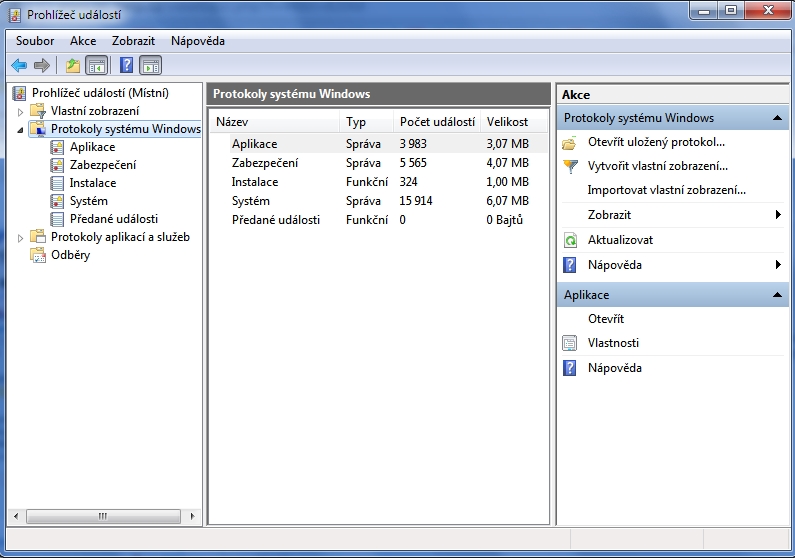Click Vlastnosti action label

pyautogui.click(x=613, y=343)
